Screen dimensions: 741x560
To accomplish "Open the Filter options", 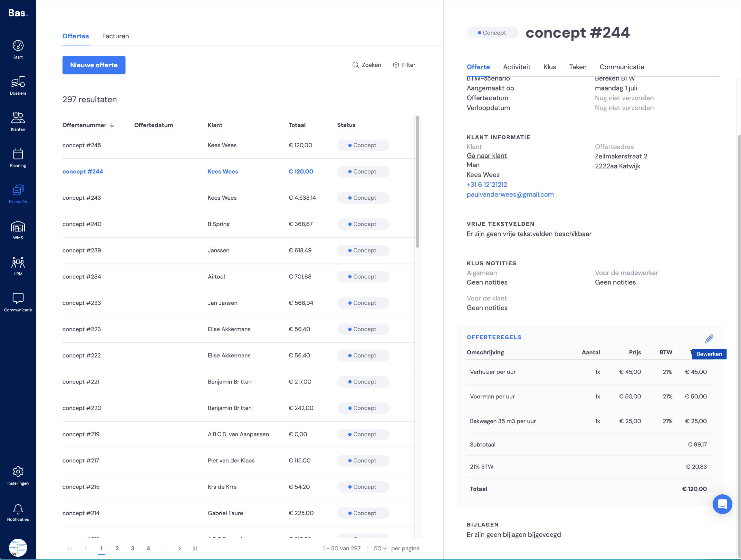I will [404, 65].
